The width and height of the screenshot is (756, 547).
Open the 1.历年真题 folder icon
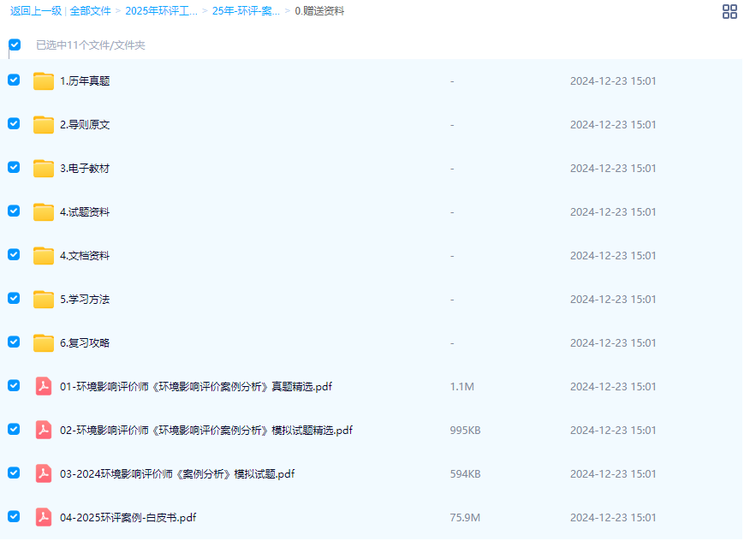pyautogui.click(x=44, y=81)
